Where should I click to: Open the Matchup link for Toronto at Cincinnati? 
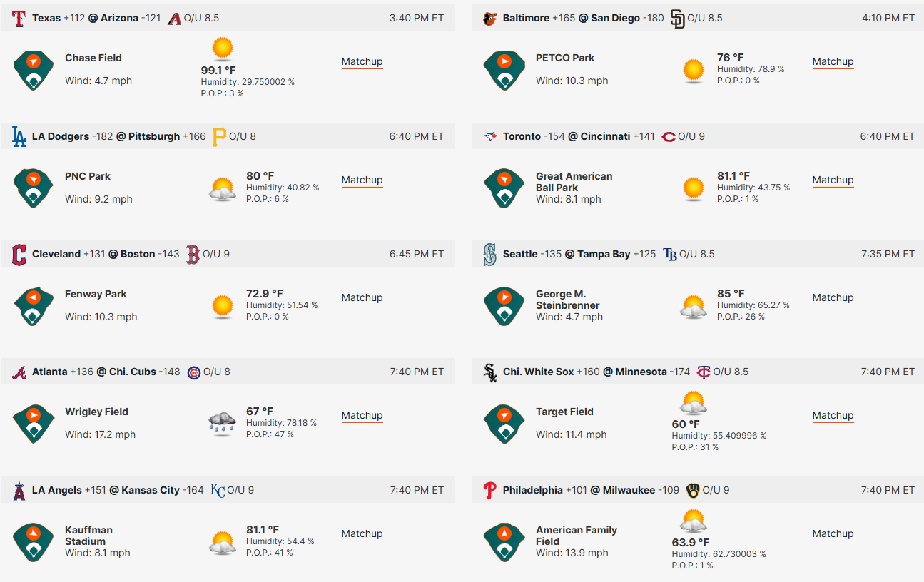833,180
